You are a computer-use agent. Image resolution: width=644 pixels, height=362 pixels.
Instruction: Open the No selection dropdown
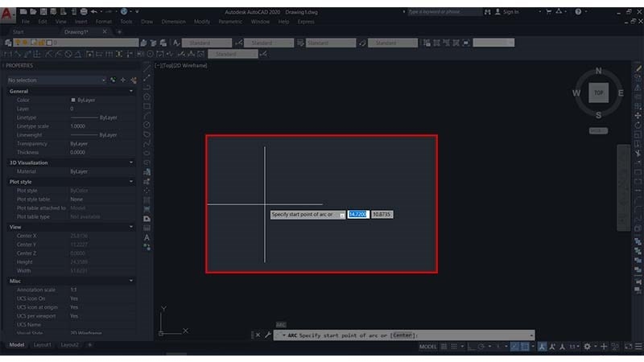(56, 80)
